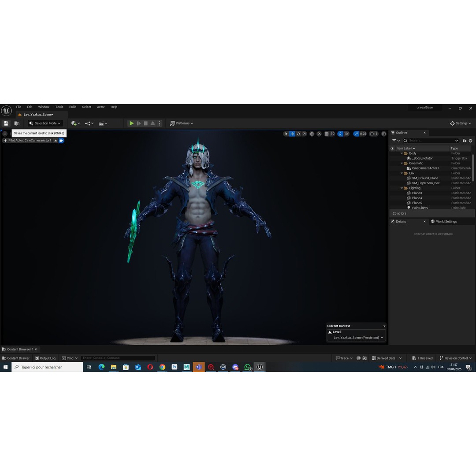The width and height of the screenshot is (476, 476).
Task: Open the Content Drawer
Action: (x=16, y=358)
